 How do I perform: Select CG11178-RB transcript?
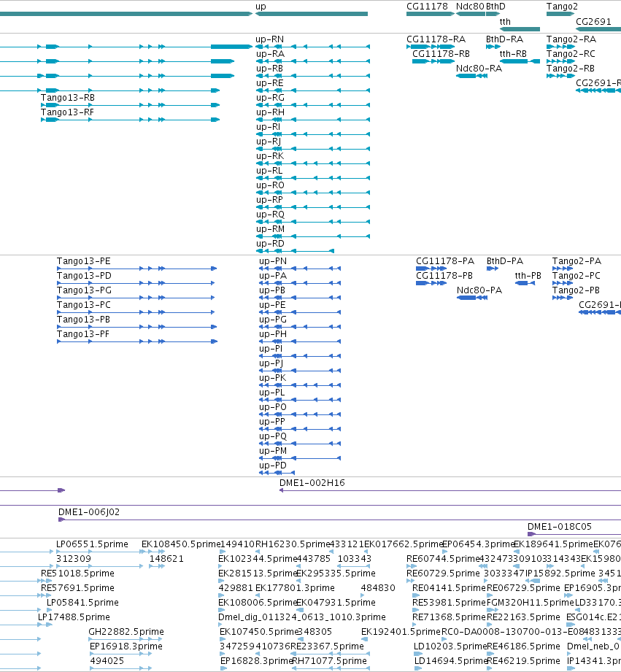pos(441,54)
